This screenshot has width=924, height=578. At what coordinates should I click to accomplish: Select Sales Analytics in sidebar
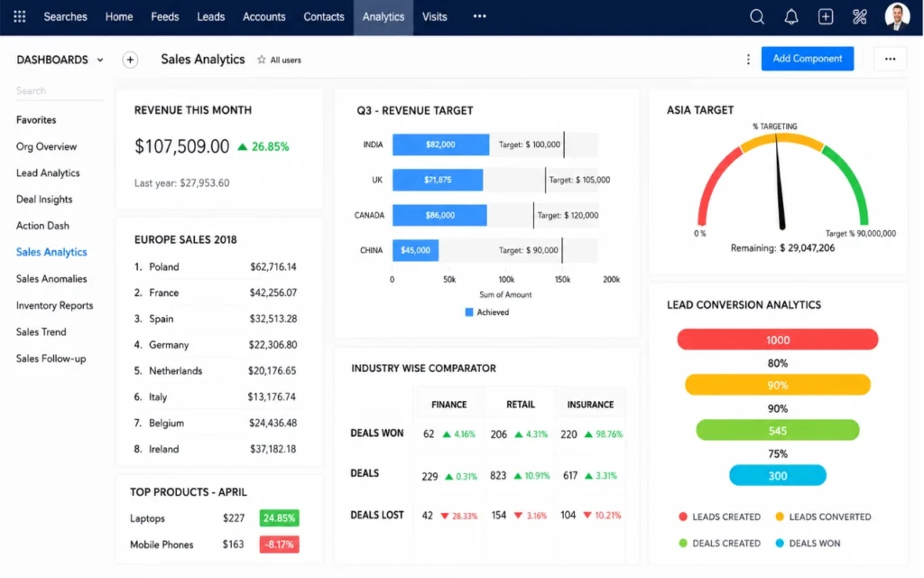click(x=51, y=252)
